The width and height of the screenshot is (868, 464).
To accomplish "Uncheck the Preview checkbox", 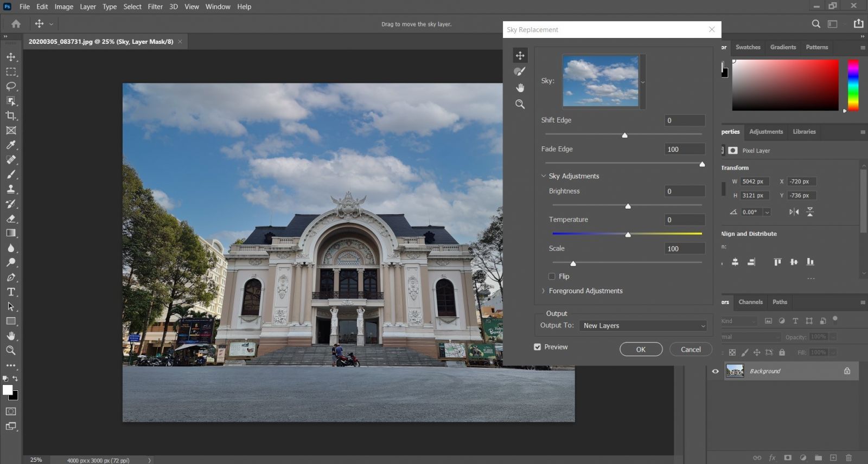I will (537, 347).
